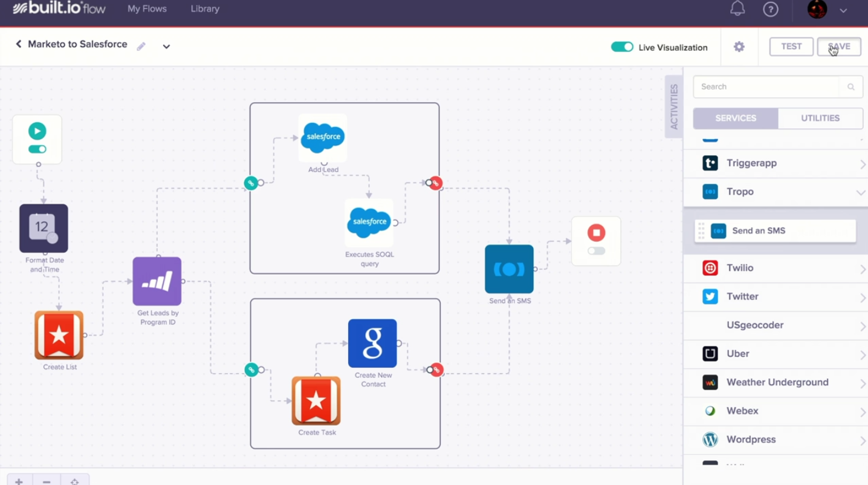This screenshot has height=485, width=868.
Task: Select the Format Date and Time calendar node
Action: 44,228
